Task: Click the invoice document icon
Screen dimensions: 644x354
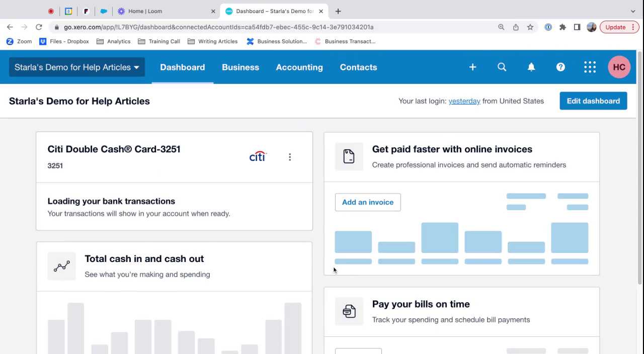Action: [x=349, y=156]
